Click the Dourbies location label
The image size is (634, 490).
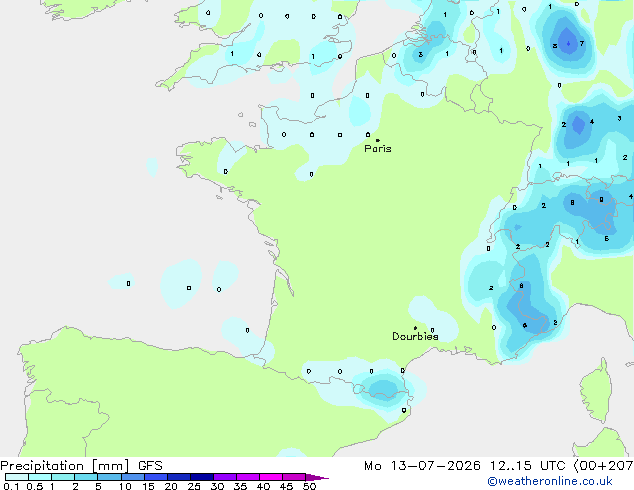coord(415,336)
